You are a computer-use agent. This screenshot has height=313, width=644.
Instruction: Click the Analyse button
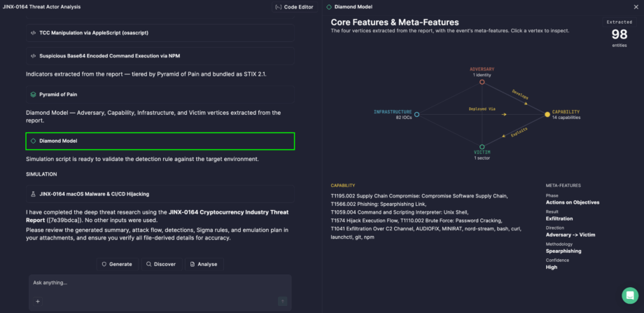[x=204, y=264]
